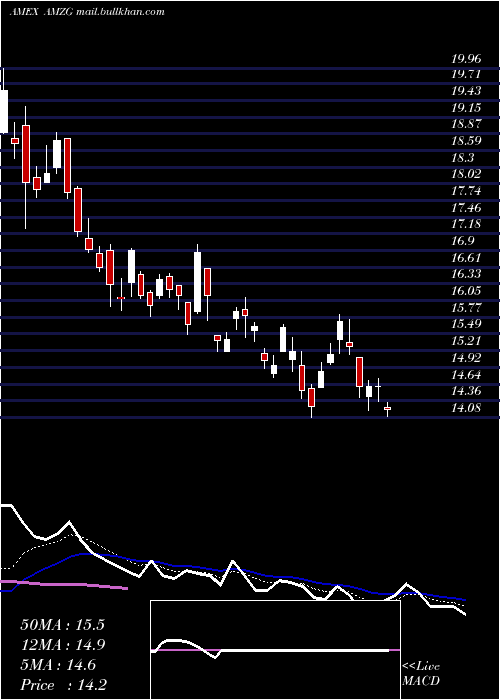This screenshot has width=500, height=700.
Task: Click the AMEX AMZG mail.bullkhan.com header text
Action: (87, 12)
